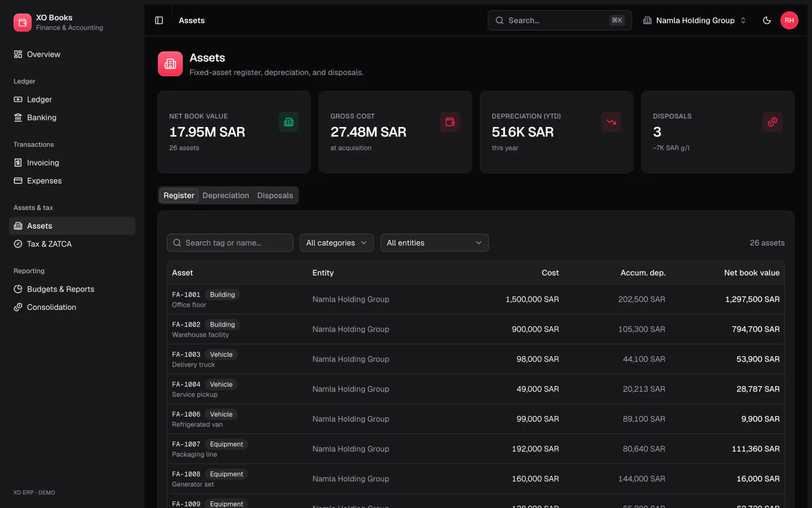This screenshot has width=812, height=508.
Task: Click the 17.95M SAR net book value figure
Action: pos(207,132)
